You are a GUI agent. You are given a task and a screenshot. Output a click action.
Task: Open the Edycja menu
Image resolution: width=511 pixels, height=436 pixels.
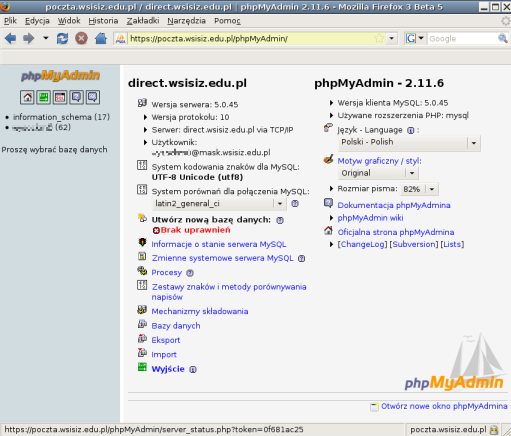[x=37, y=21]
